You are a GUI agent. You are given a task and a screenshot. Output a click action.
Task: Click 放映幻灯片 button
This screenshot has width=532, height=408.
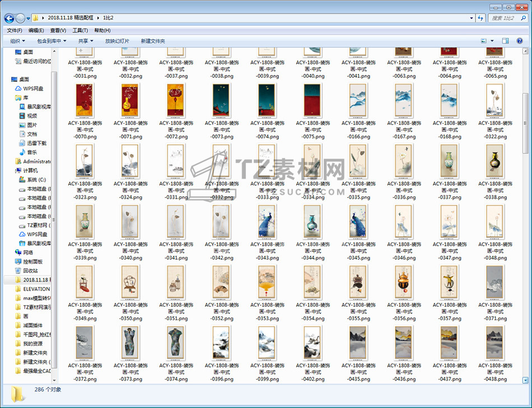pos(117,41)
